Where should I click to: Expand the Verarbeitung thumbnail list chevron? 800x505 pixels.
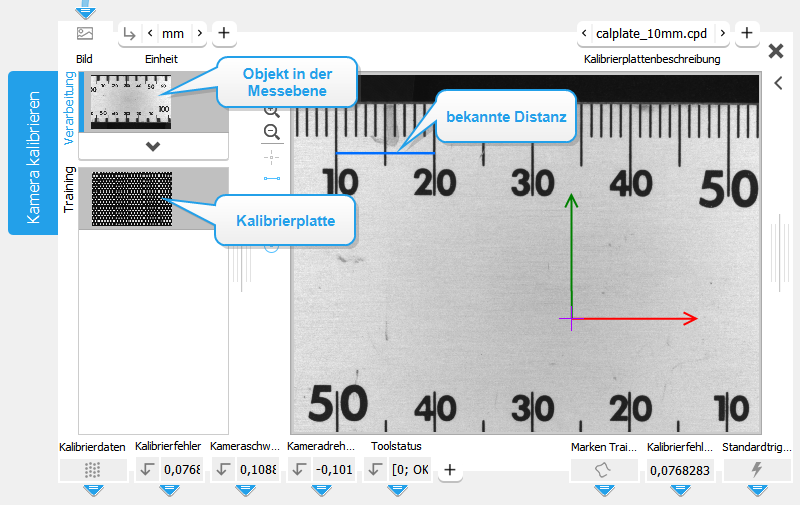tap(152, 146)
